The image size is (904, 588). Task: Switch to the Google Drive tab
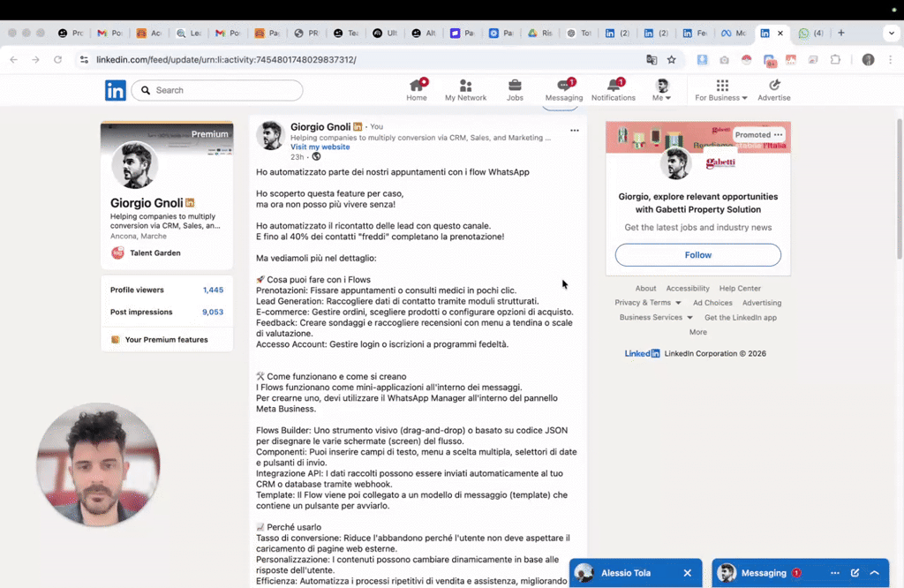click(x=539, y=33)
